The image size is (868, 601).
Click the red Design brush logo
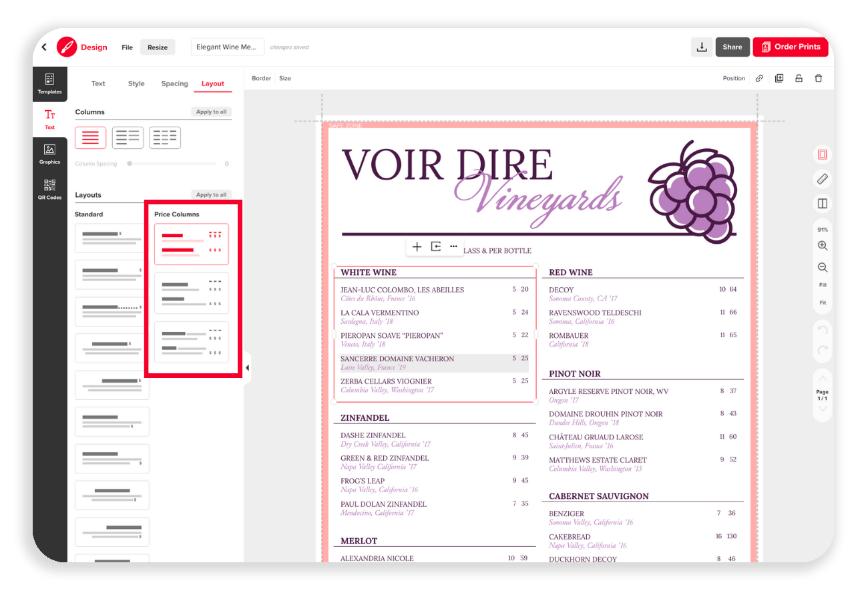[67, 47]
